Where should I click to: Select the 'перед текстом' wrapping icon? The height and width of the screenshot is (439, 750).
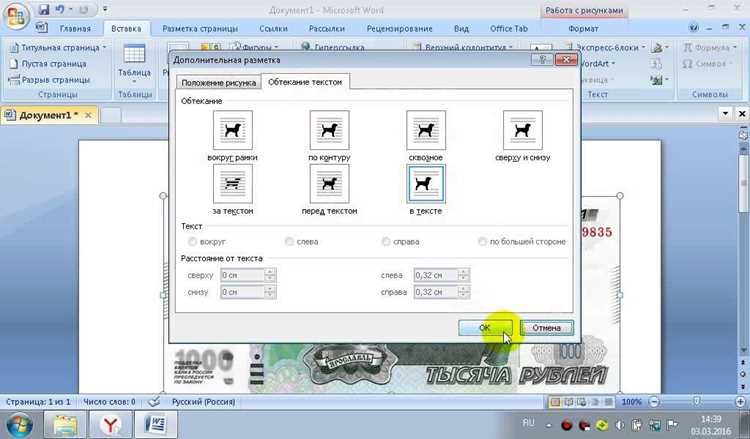[330, 184]
